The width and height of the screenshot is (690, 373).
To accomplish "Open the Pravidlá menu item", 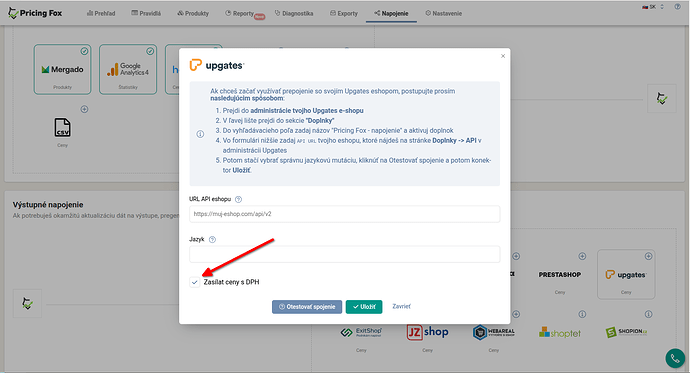I will click(x=146, y=13).
